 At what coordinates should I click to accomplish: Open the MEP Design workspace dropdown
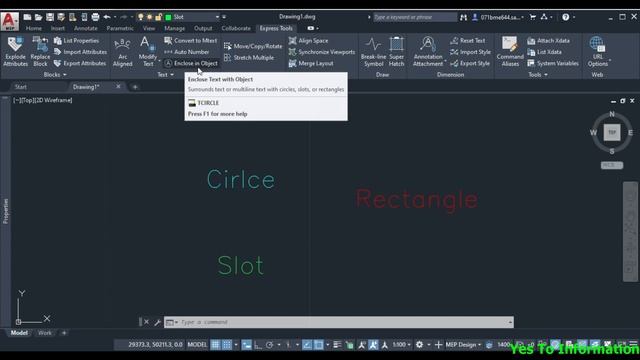pos(463,345)
